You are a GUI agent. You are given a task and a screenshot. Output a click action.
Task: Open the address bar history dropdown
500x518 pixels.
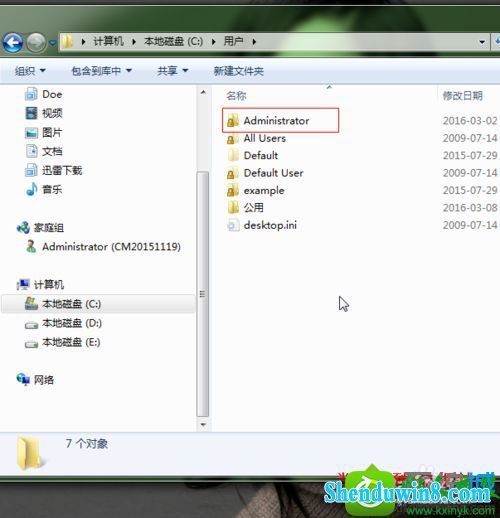pos(482,42)
